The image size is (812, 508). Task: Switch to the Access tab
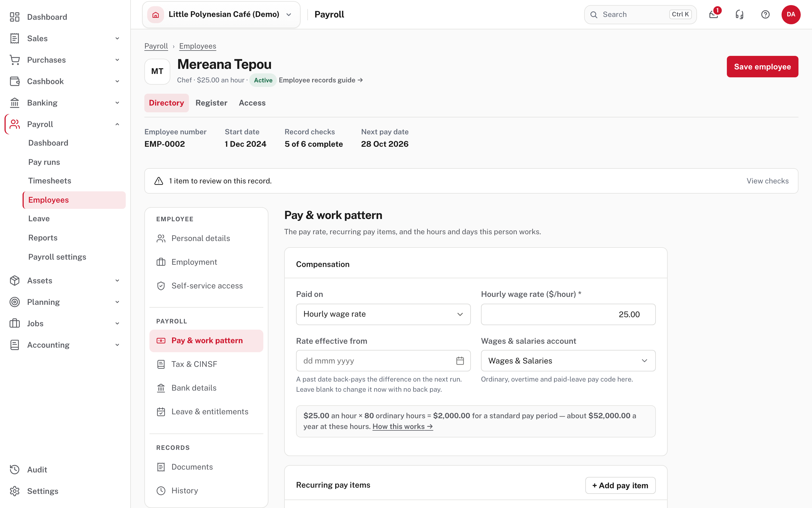[252, 103]
